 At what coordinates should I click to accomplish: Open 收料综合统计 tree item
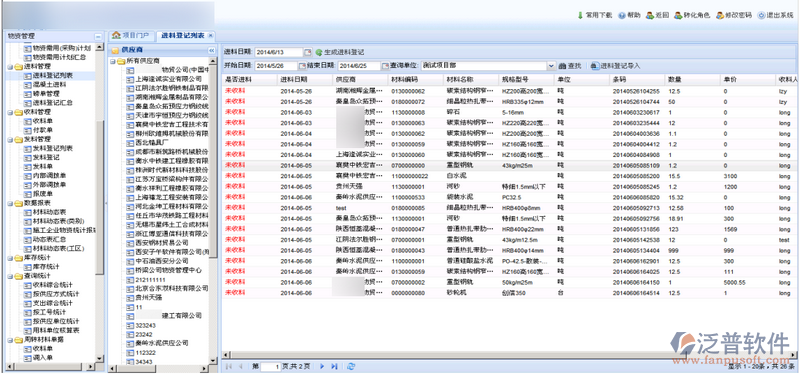tap(53, 285)
